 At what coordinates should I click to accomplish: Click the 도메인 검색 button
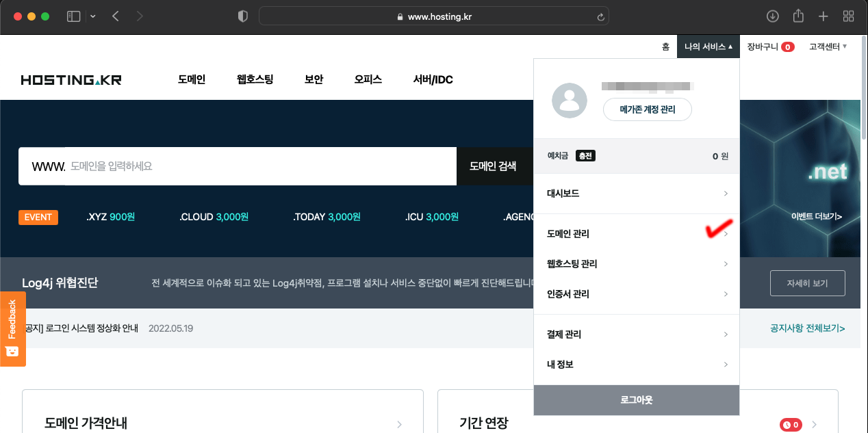pyautogui.click(x=493, y=166)
